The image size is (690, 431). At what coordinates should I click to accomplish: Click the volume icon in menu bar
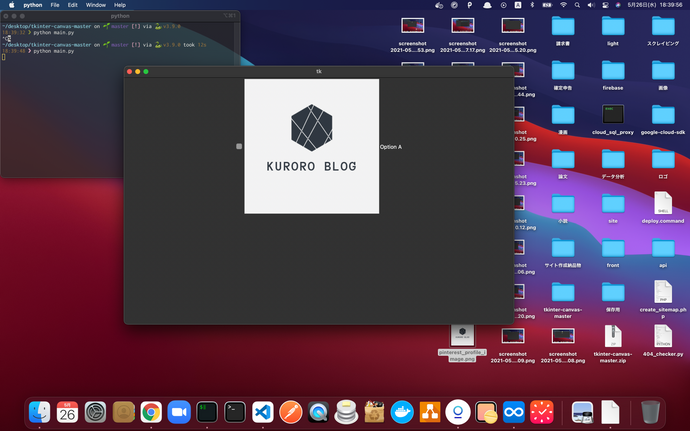[591, 5]
